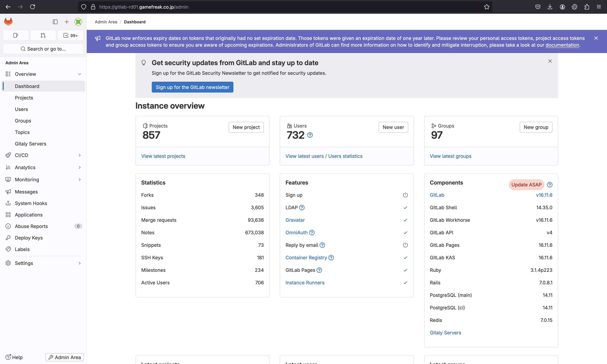Viewport: 607px width, 364px height.
Task: Click the New group button
Action: tap(536, 127)
